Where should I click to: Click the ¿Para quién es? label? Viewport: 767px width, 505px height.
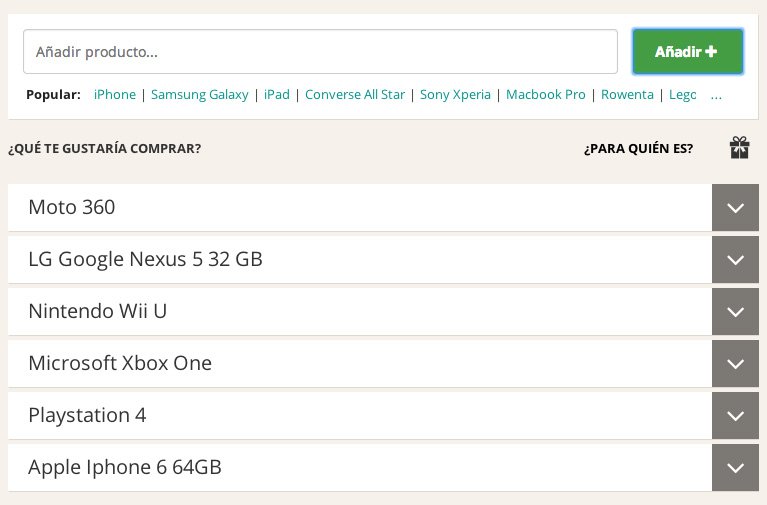tap(638, 148)
